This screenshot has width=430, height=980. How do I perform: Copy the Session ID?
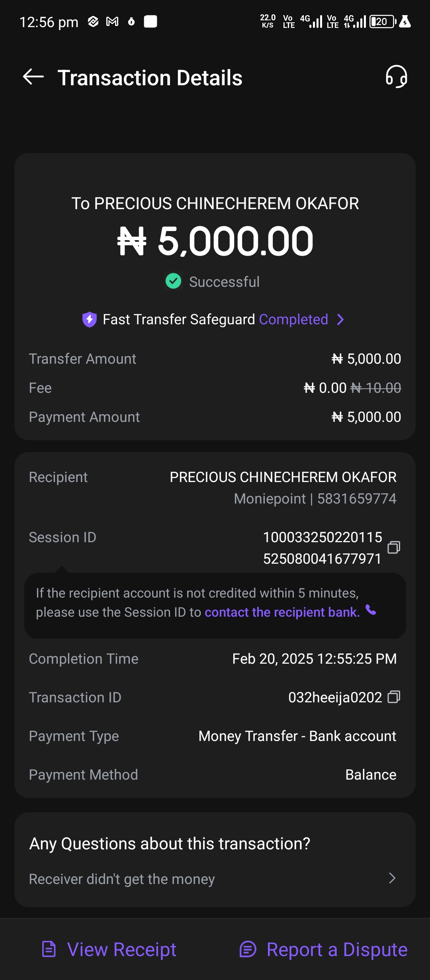coord(394,547)
